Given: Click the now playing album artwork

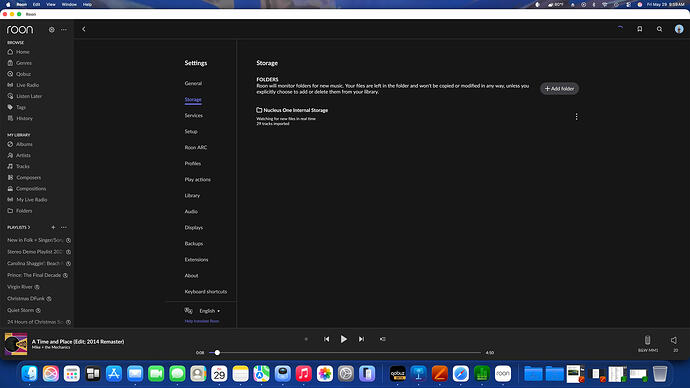Looking at the screenshot, I should 16,344.
